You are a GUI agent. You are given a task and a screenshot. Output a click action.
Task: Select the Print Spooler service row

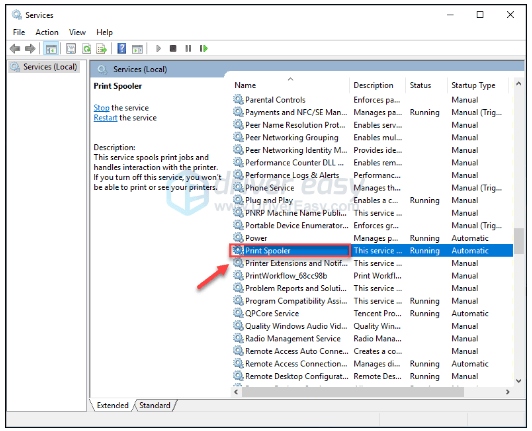pyautogui.click(x=372, y=251)
